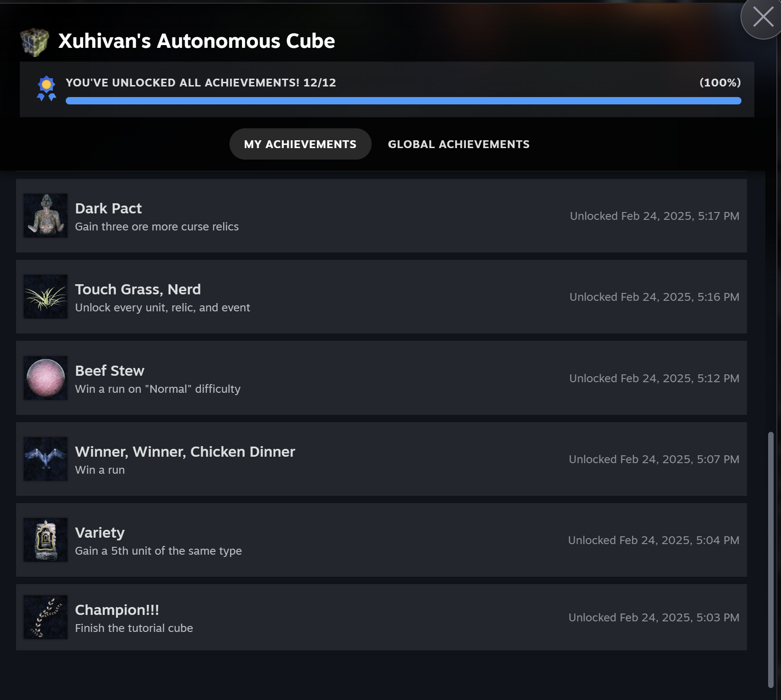Click the Xuhivan's Autonomous Cube game icon
Screen dimensions: 781x700
pyautogui.click(x=35, y=42)
